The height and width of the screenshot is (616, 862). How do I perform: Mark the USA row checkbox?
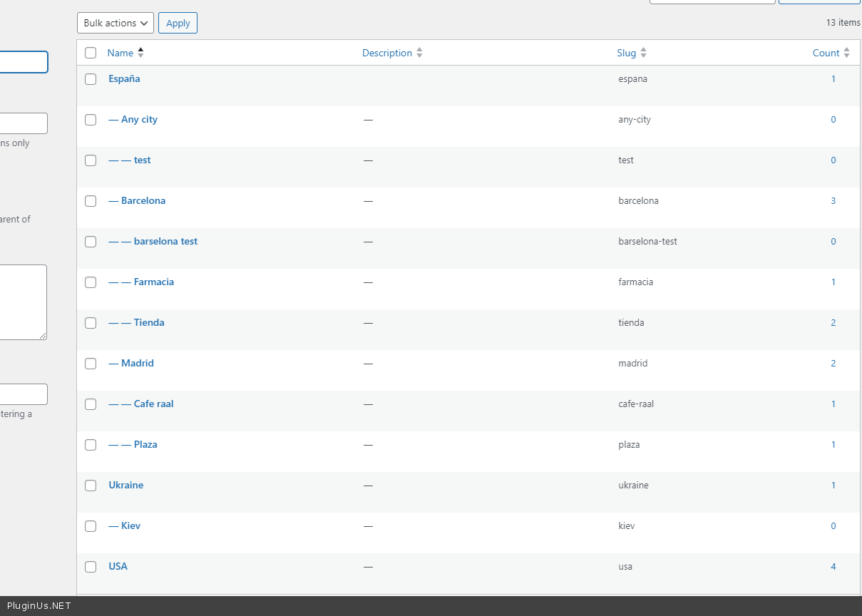[91, 567]
